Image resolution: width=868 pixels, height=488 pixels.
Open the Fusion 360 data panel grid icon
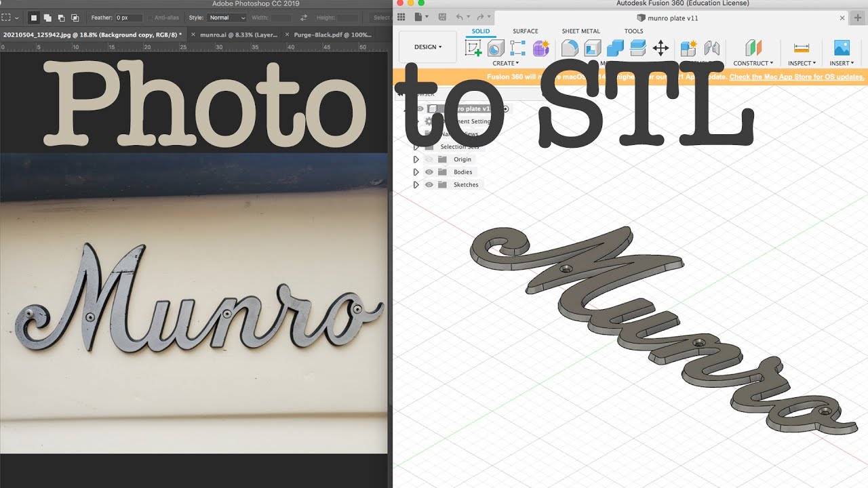401,17
